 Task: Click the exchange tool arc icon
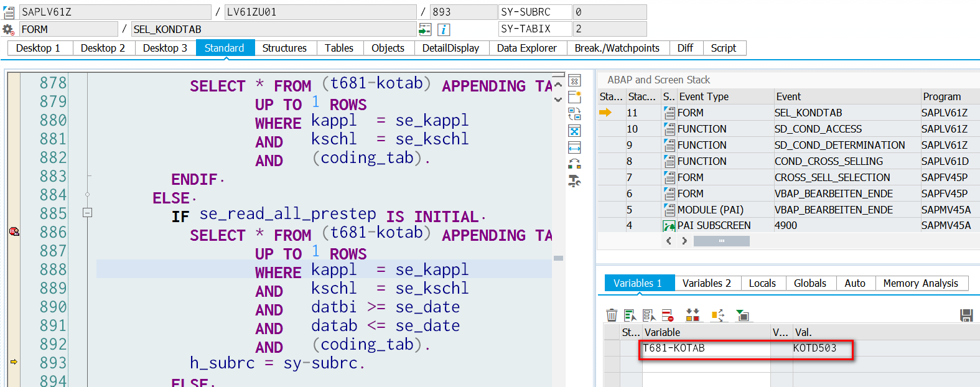pyautogui.click(x=574, y=164)
